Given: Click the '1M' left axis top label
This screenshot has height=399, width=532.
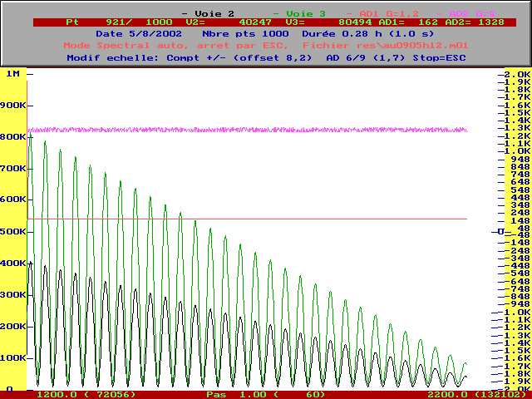Looking at the screenshot, I should (x=12, y=74).
